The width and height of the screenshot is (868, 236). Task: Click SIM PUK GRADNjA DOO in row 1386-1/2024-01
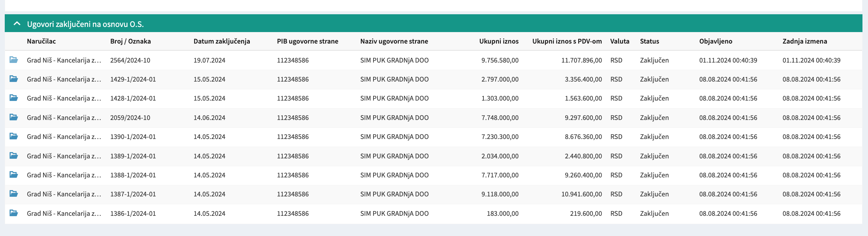click(394, 213)
